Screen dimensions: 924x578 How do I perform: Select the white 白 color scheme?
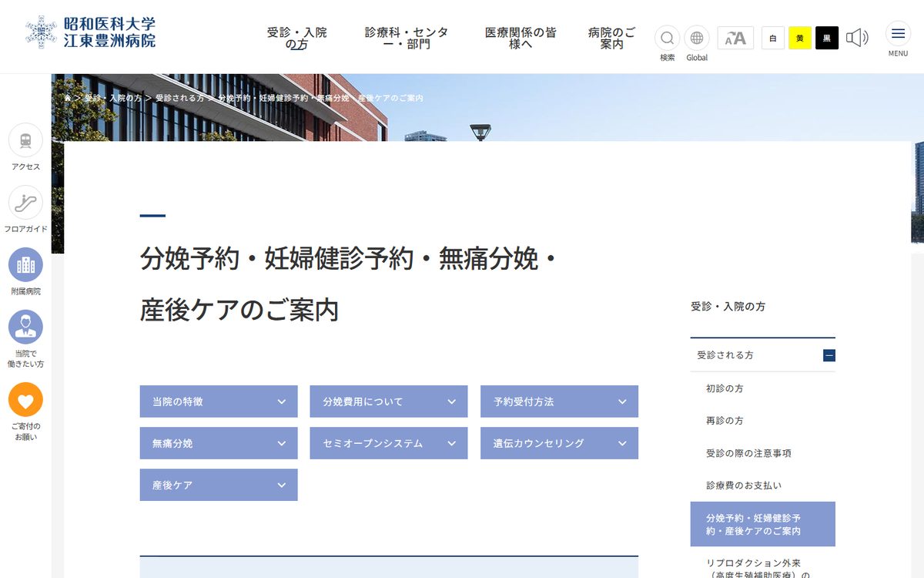click(x=773, y=38)
